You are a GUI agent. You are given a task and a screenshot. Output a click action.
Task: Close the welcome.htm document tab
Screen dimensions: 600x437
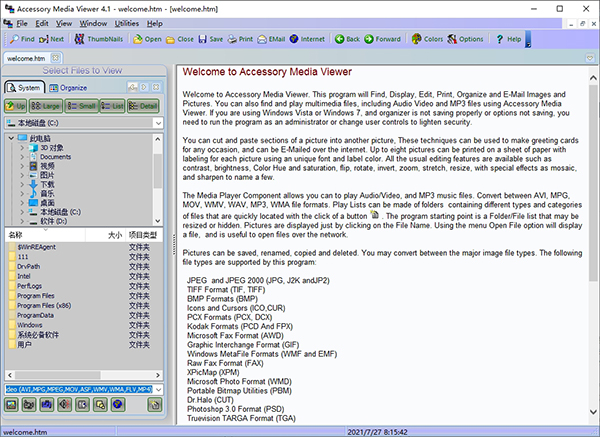pos(55,58)
